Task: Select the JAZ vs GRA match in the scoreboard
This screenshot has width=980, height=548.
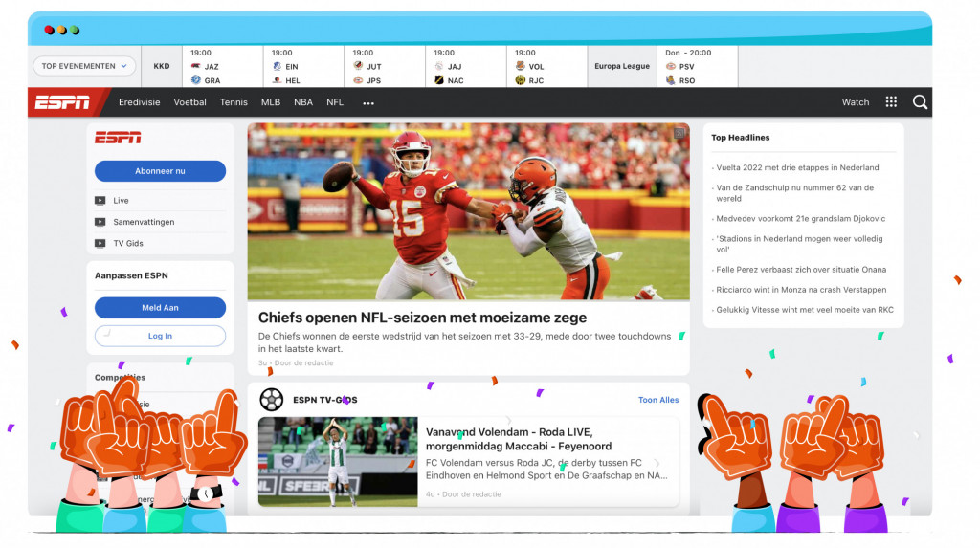Action: (222, 66)
